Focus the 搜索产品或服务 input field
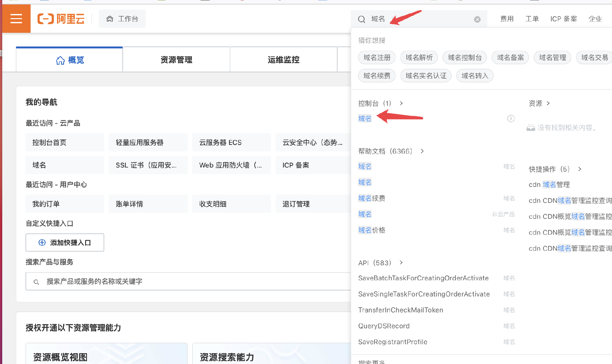Screen dimensions: 612x364 point(188,281)
